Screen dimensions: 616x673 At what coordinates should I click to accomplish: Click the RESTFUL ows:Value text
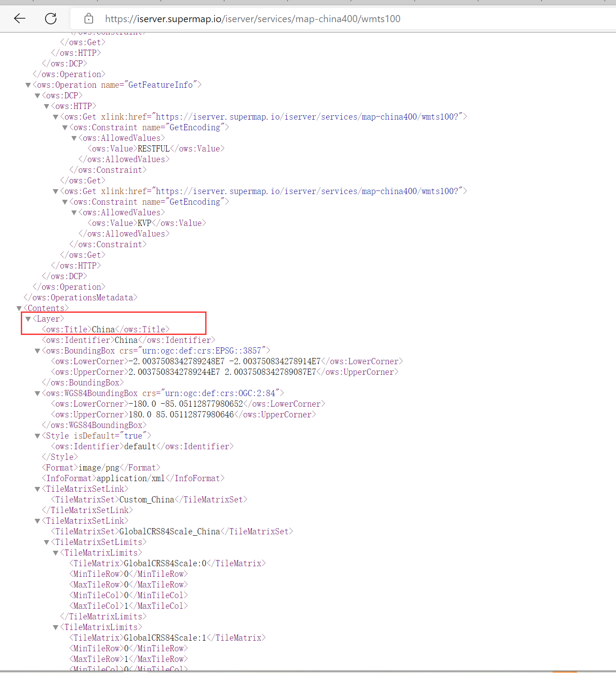coord(153,149)
